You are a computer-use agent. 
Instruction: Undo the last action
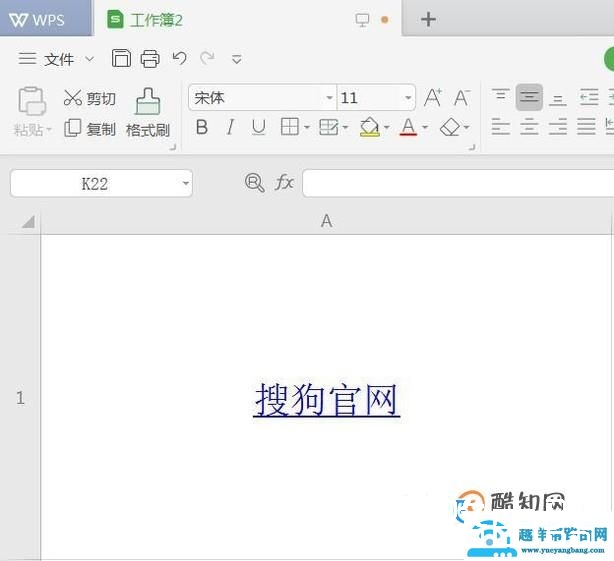pyautogui.click(x=179, y=58)
